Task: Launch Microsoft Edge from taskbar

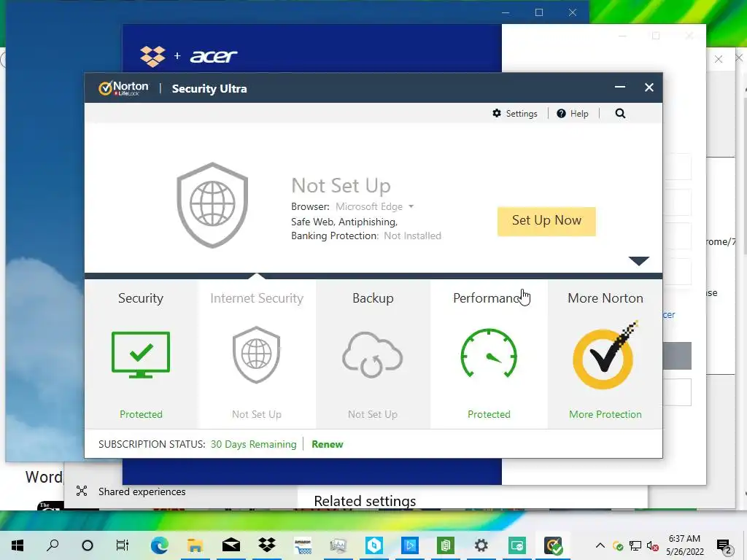Action: point(159,545)
